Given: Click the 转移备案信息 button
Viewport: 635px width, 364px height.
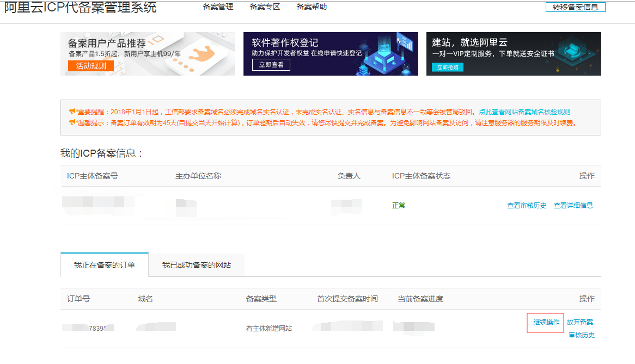Looking at the screenshot, I should (x=575, y=7).
